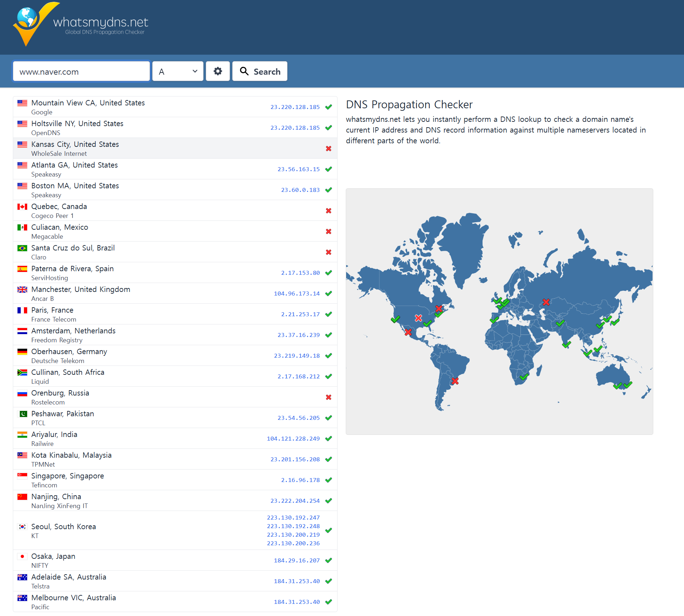Image resolution: width=684 pixels, height=616 pixels.
Task: Click IP 23.222.204.254 for Nanjing
Action: (x=295, y=501)
